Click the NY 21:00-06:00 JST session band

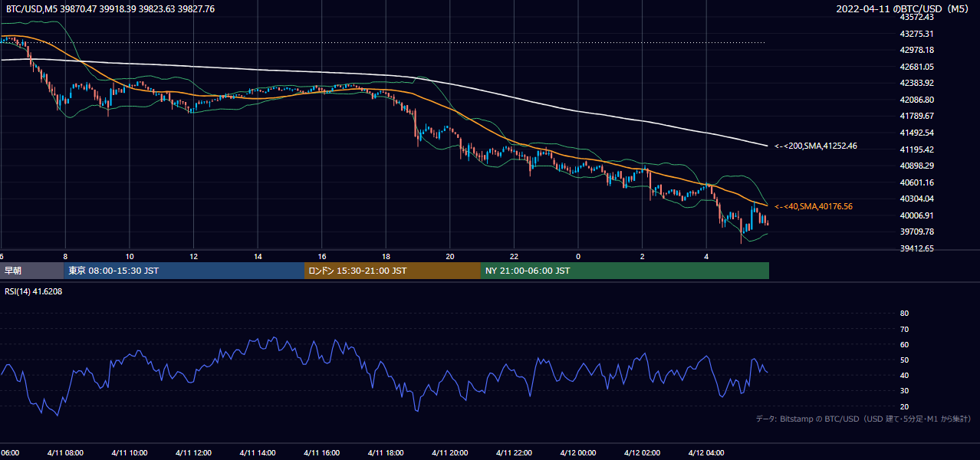[625, 271]
